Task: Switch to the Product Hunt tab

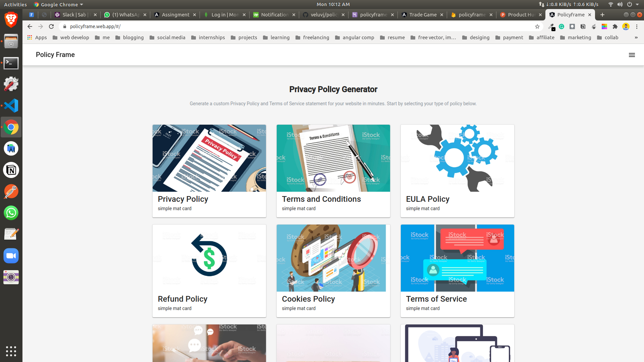Action: 518,15
